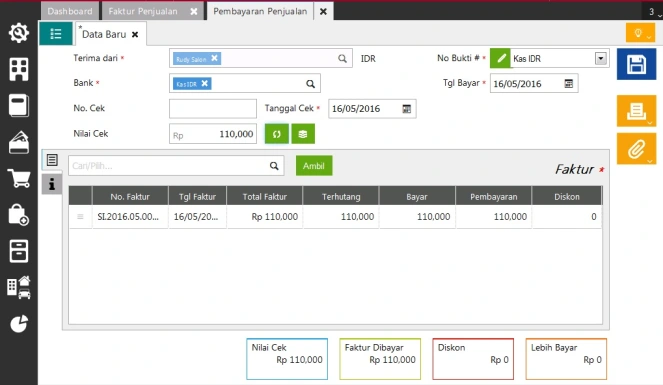Open the Tgl Bayar calendar picker
The width and height of the screenshot is (663, 385).
[x=569, y=84]
